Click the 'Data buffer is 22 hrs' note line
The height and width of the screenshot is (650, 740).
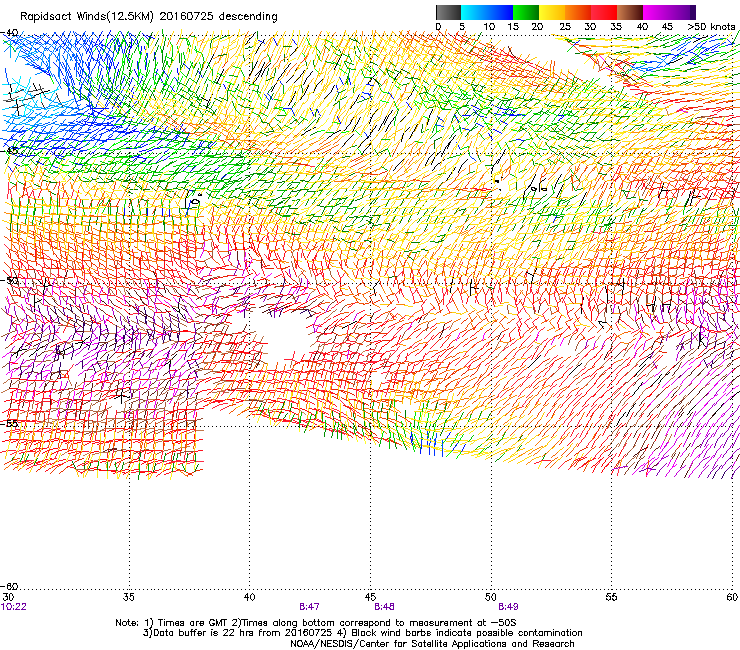point(362,633)
